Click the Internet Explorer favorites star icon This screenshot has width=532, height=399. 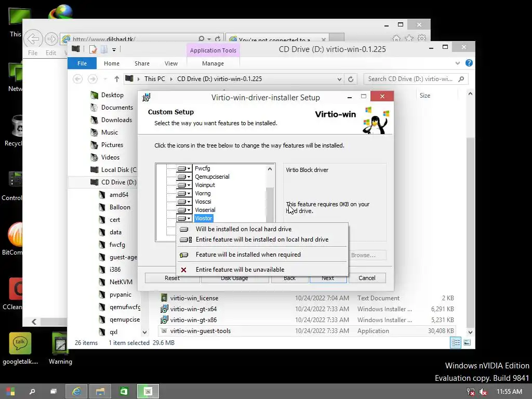[x=409, y=38]
